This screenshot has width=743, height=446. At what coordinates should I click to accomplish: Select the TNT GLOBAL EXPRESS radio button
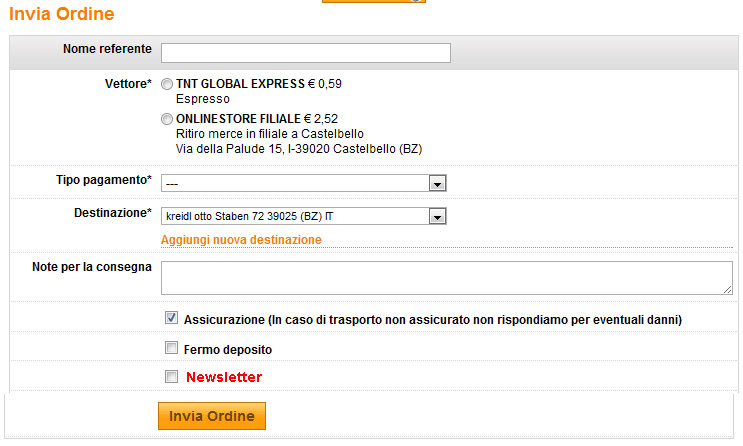coord(167,84)
